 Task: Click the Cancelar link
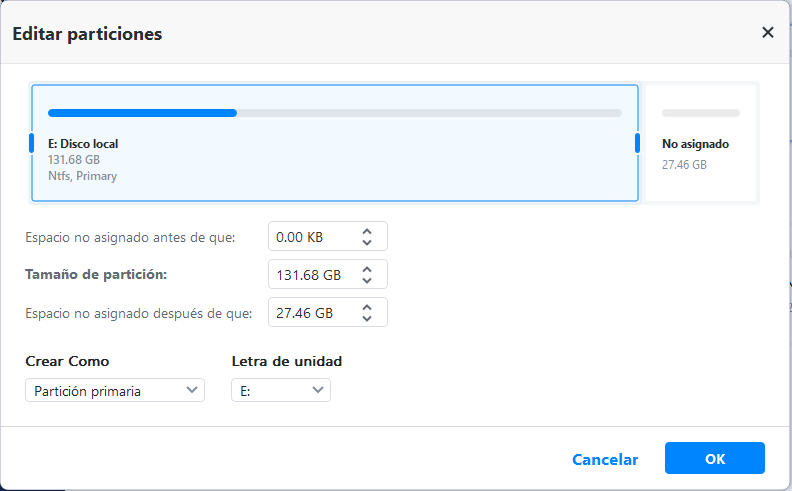click(605, 459)
